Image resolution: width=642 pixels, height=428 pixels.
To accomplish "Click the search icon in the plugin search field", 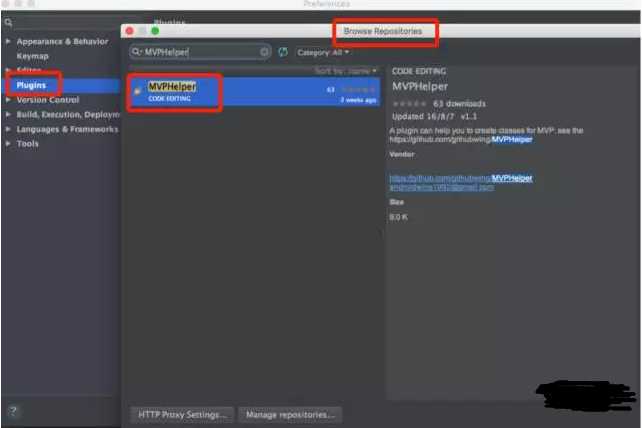I will (136, 52).
